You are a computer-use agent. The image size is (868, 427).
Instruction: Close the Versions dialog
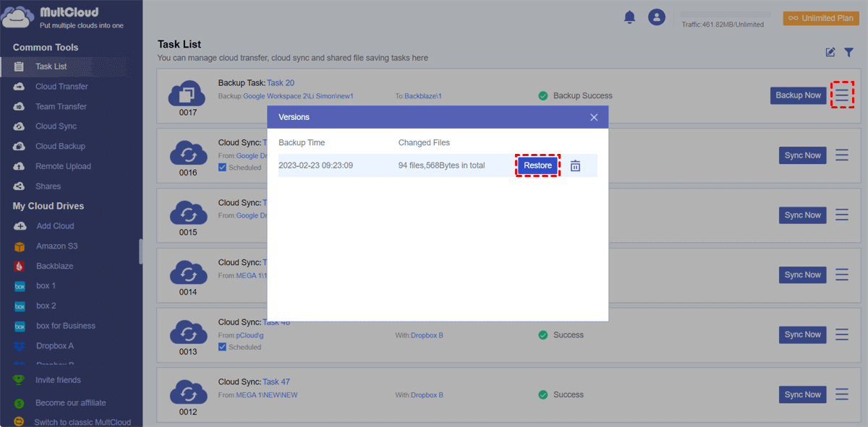pos(594,117)
